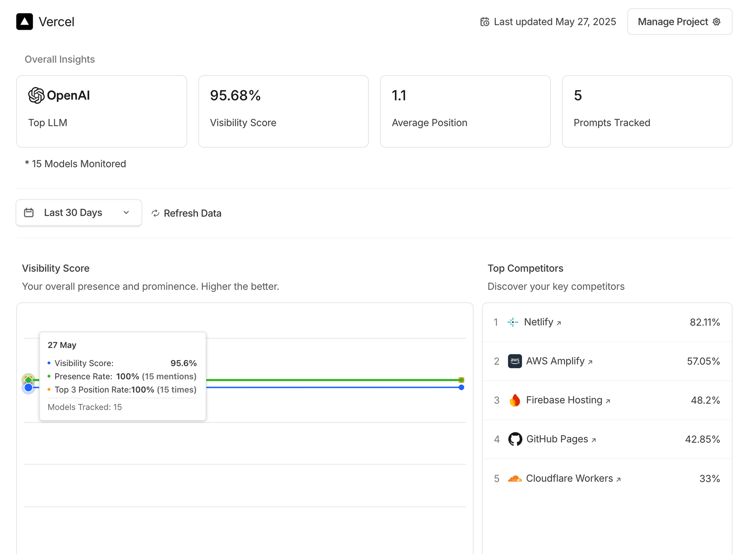Image resolution: width=756 pixels, height=554 pixels.
Task: Click the gear icon in Manage Project
Action: (717, 22)
